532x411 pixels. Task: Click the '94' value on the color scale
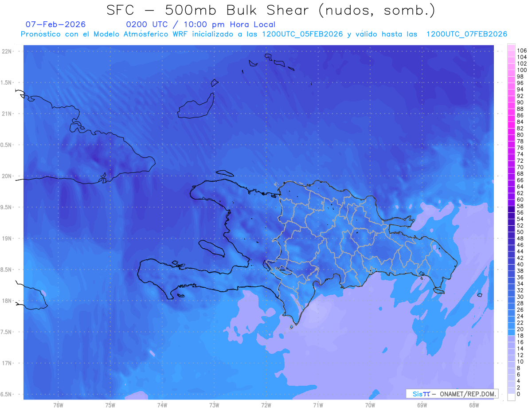pos(520,90)
